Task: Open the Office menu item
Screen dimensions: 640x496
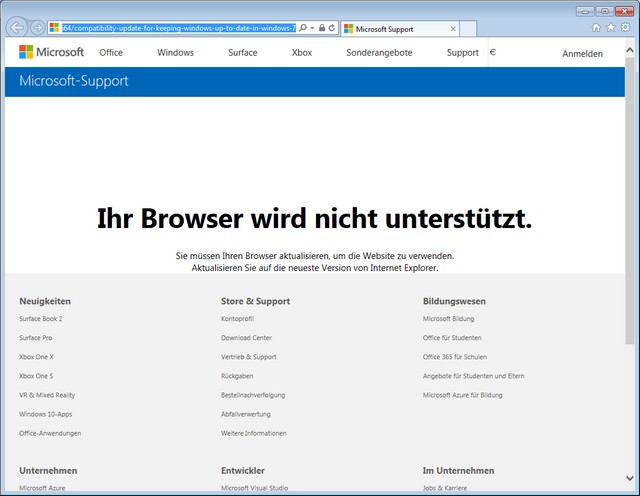Action: pos(111,52)
